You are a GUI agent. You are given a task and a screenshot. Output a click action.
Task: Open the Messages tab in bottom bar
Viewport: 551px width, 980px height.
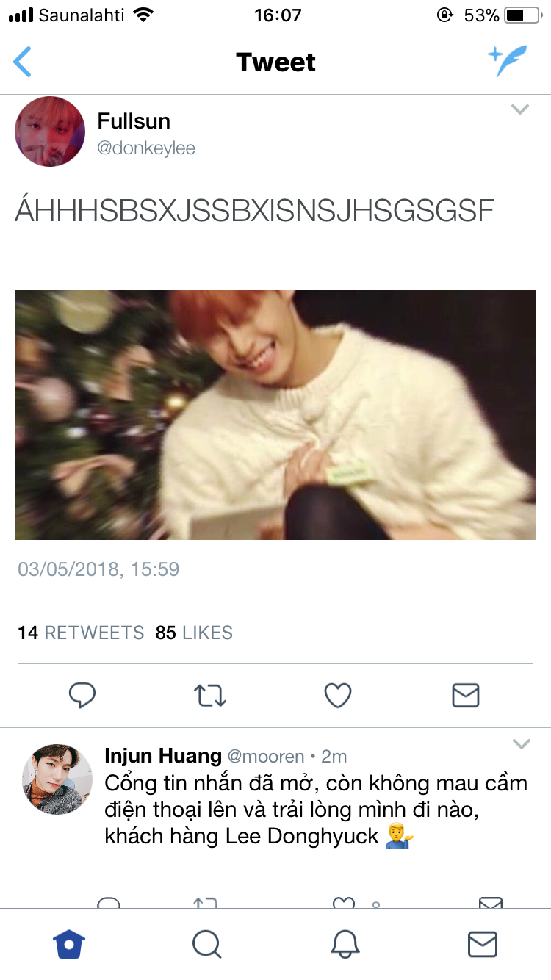[x=483, y=944]
